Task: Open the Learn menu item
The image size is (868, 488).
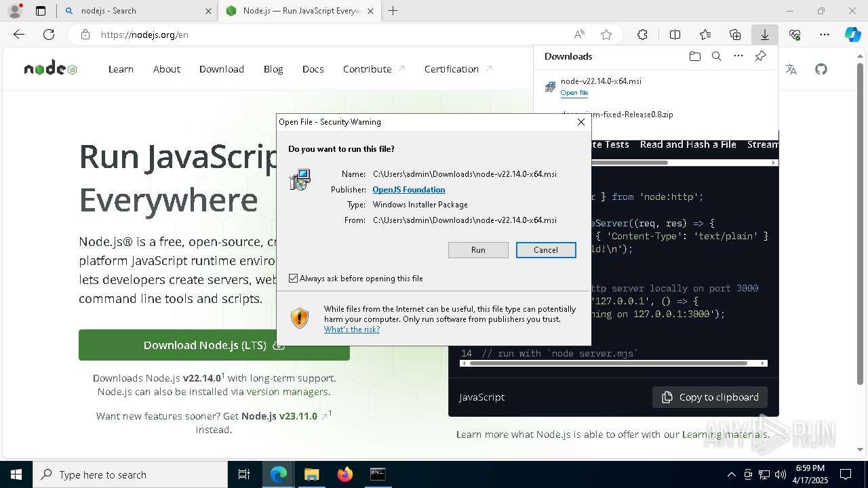Action: tap(121, 69)
